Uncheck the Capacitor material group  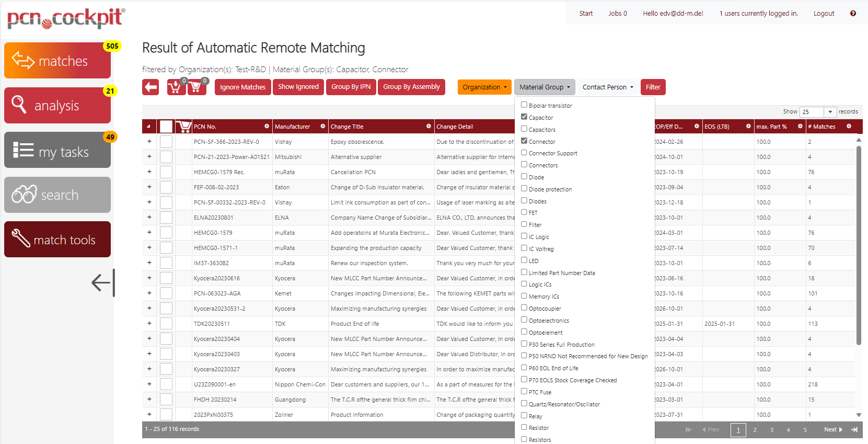524,117
